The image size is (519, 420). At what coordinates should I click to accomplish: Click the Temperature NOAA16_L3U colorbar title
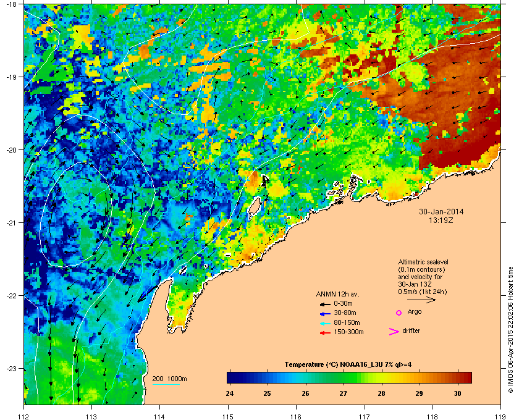[348, 365]
